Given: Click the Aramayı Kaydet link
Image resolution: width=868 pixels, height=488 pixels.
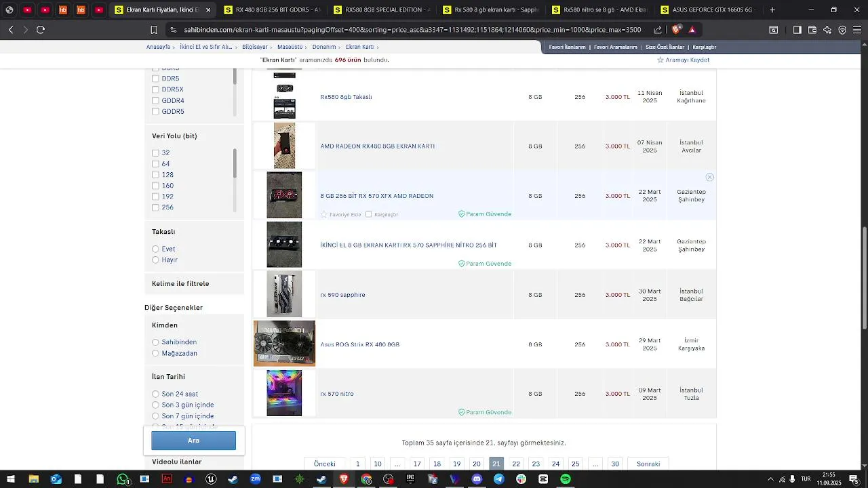Looking at the screenshot, I should (688, 60).
